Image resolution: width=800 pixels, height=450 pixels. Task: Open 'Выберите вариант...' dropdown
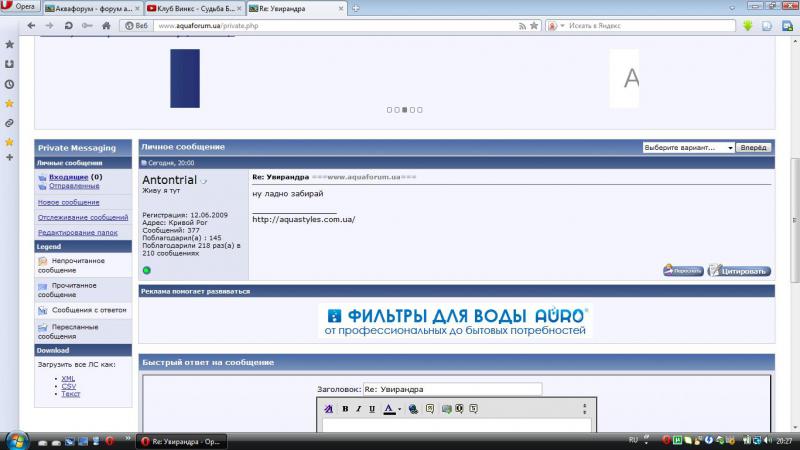point(688,147)
